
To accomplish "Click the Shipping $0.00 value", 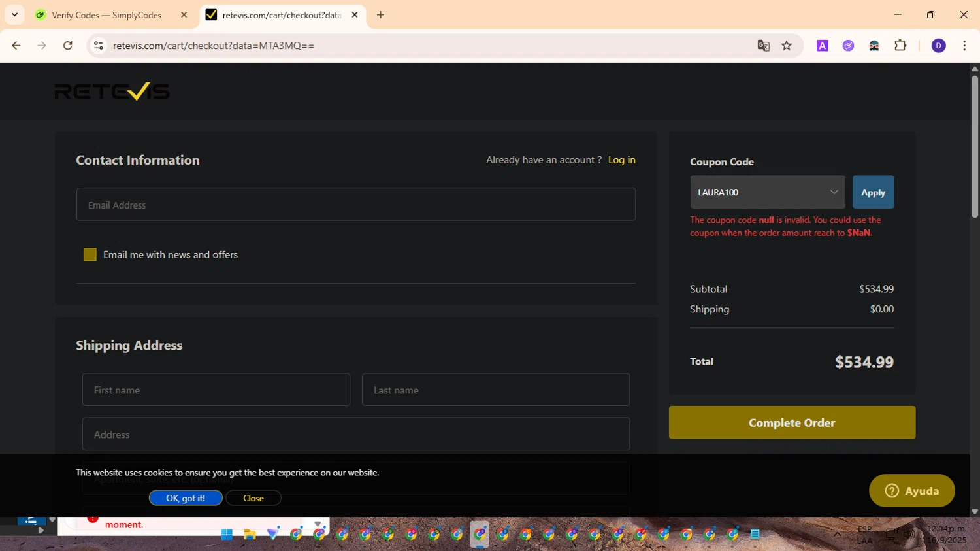I will (881, 309).
